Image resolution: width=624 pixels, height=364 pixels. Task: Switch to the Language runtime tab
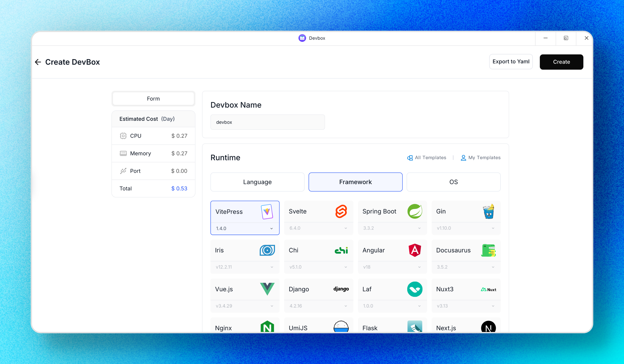(257, 182)
